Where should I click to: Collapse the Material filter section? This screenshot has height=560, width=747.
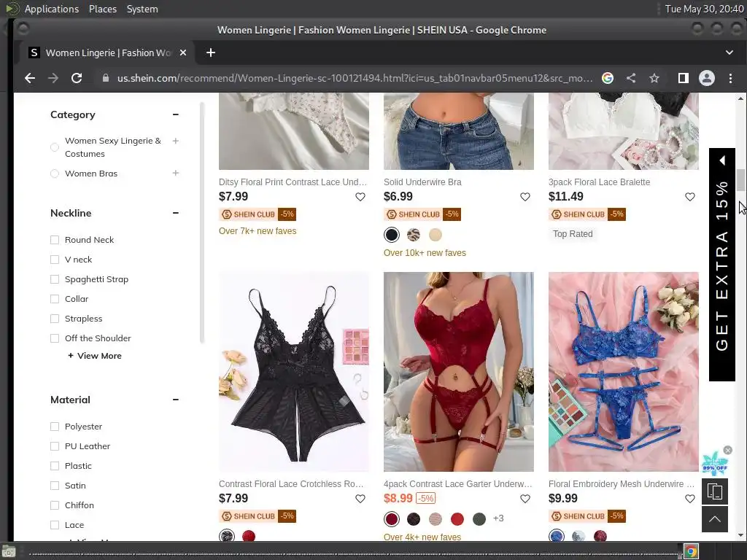[176, 400]
